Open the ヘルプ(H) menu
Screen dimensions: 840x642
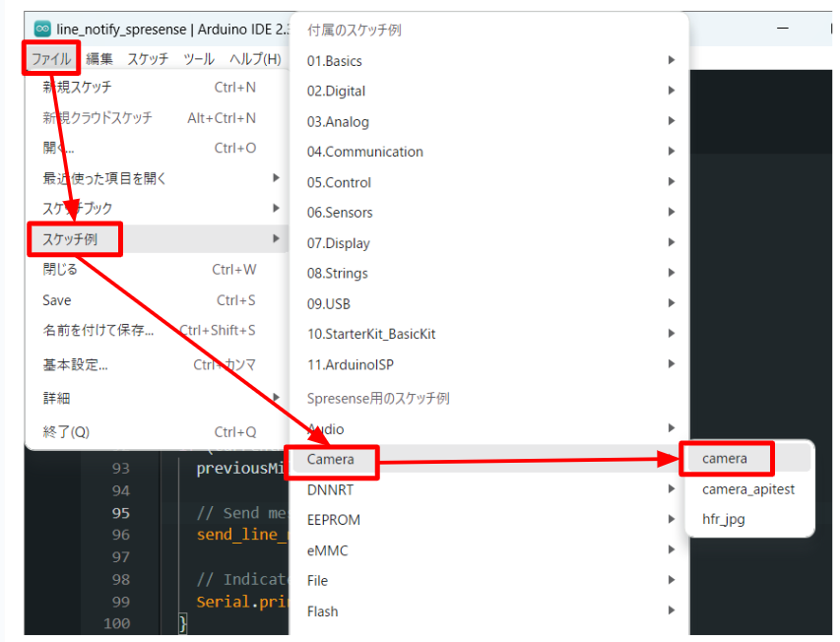254,59
